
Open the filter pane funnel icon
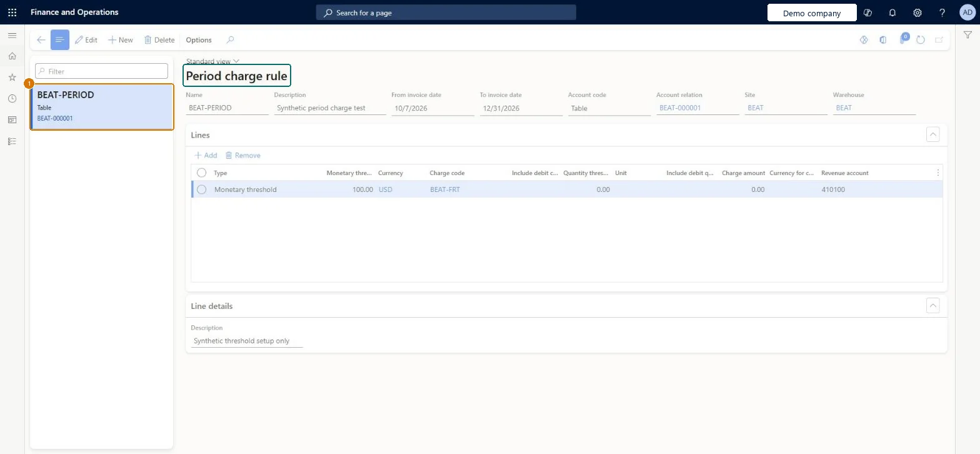[x=967, y=35]
